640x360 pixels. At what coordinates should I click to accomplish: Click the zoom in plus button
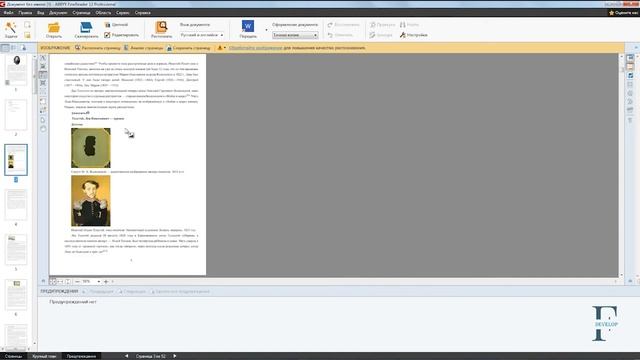pyautogui.click(x=106, y=282)
